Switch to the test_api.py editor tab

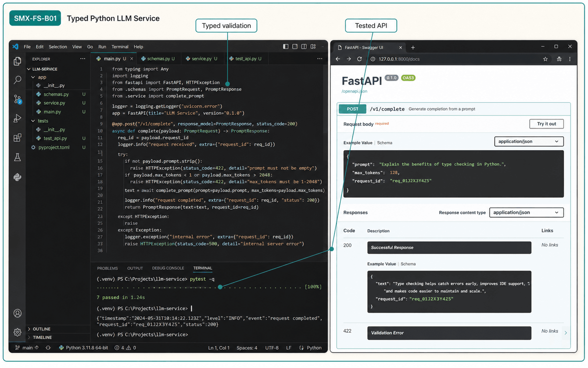point(245,59)
